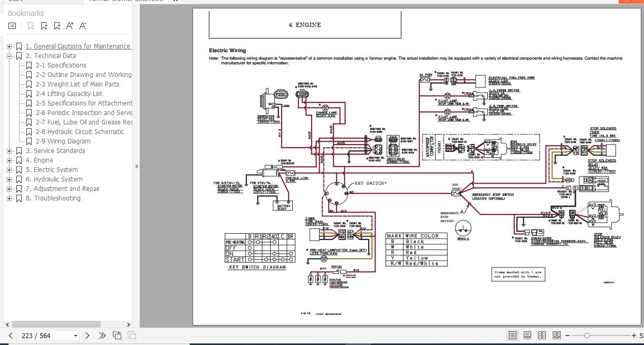Click the previous view icon
644x345 pixels.
click(x=117, y=336)
